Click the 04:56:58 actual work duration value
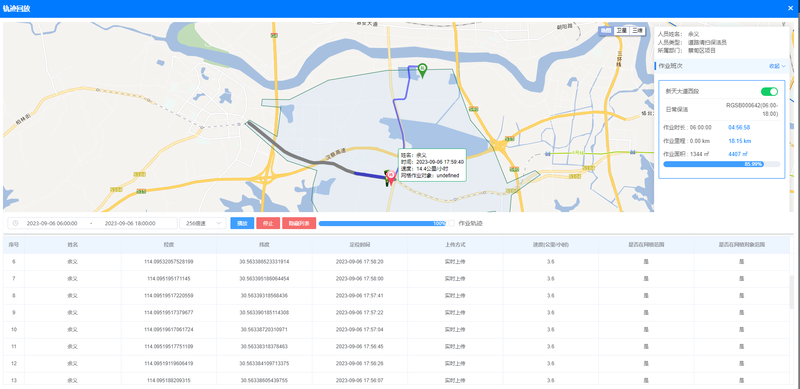 (739, 127)
